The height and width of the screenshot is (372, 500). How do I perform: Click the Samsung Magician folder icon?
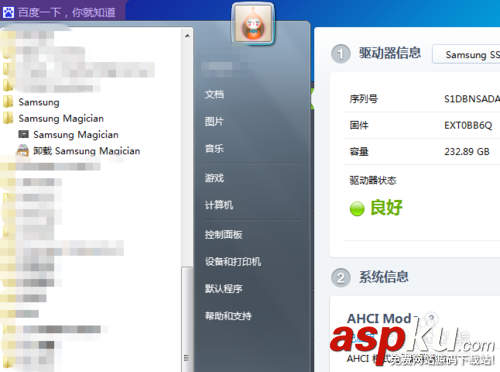click(8, 117)
